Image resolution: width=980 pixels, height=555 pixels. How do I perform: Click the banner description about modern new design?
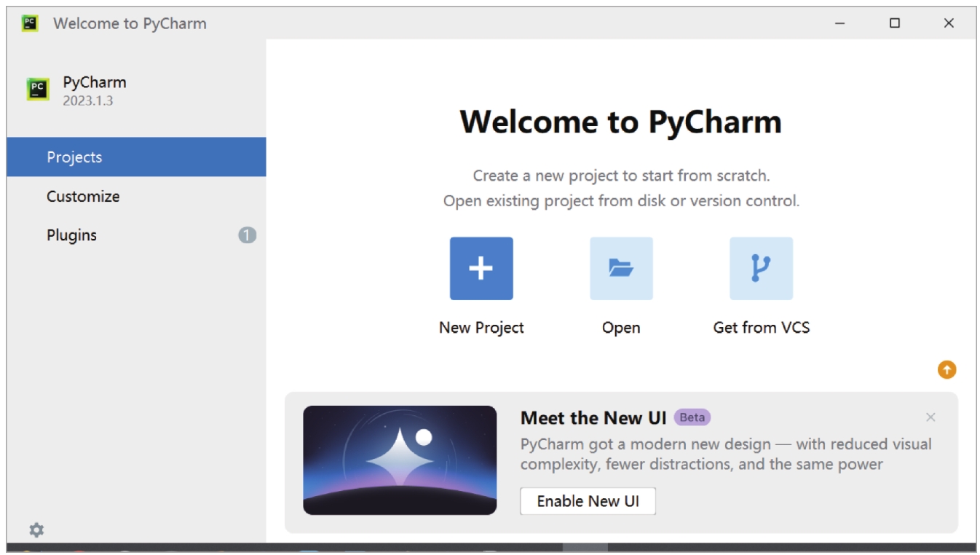point(726,454)
